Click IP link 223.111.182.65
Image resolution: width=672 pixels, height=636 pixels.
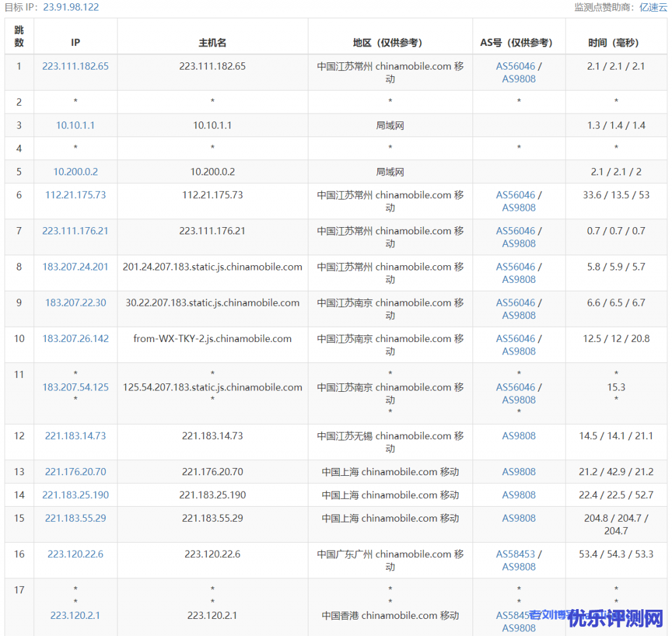coord(75,66)
